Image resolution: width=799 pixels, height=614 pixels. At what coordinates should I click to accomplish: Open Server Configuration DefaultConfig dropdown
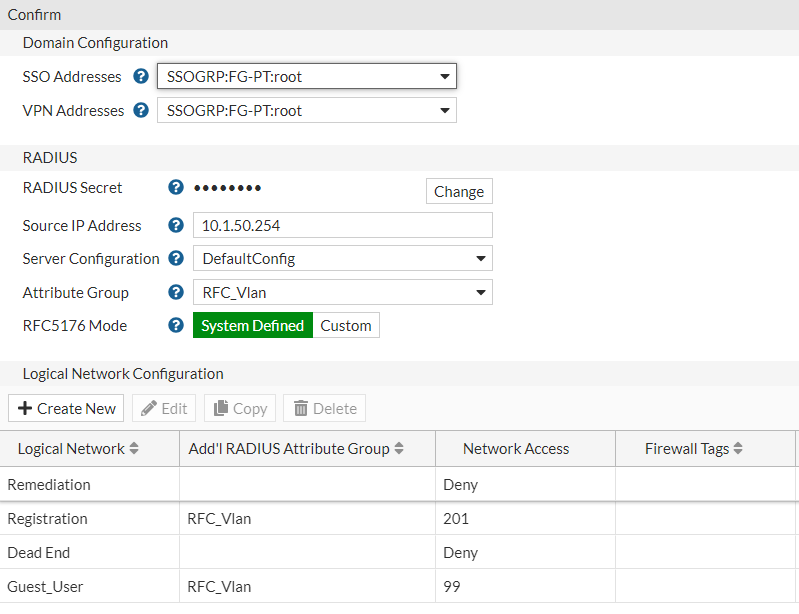point(342,258)
